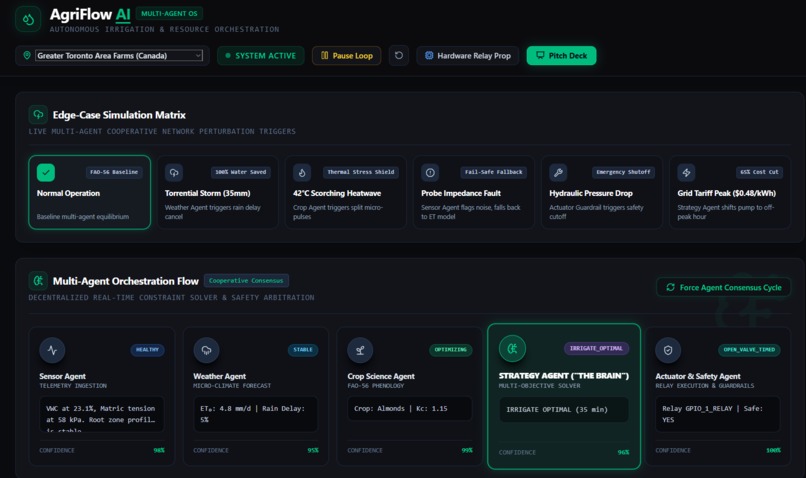Click the Probe Impedance Fault alert icon
Image resolution: width=806 pixels, height=478 pixels.
point(430,172)
